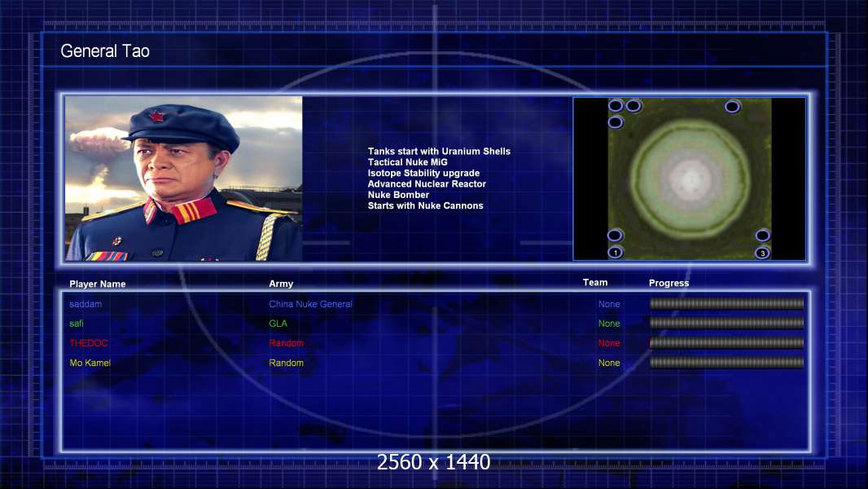
Task: Click the Team value None for saddam
Action: [609, 304]
